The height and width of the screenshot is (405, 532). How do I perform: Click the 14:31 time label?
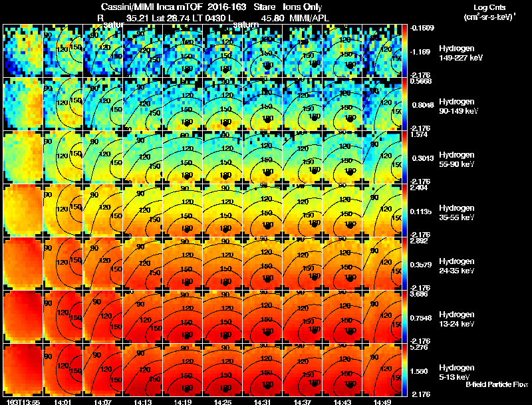point(262,402)
